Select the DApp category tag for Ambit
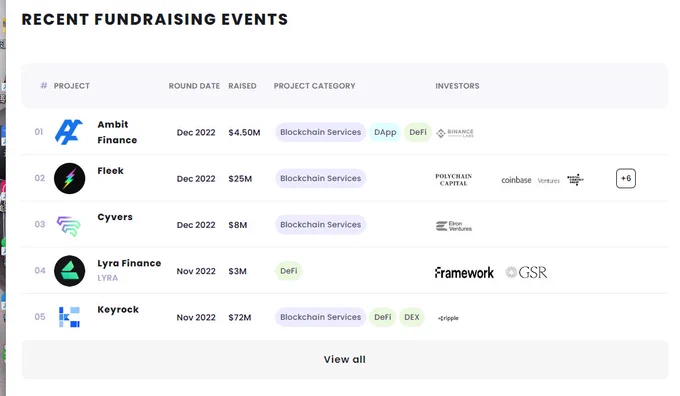 pyautogui.click(x=385, y=132)
